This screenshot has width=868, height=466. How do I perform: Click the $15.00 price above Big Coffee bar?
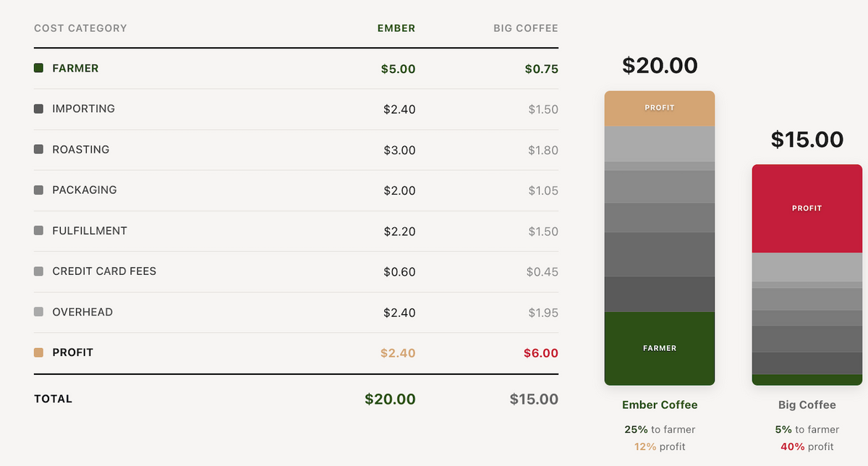807,139
